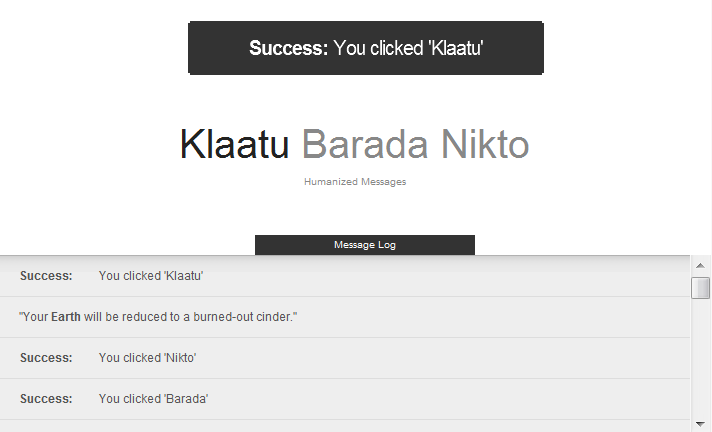Click the bold 'Earth' word in the log

(x=66, y=317)
